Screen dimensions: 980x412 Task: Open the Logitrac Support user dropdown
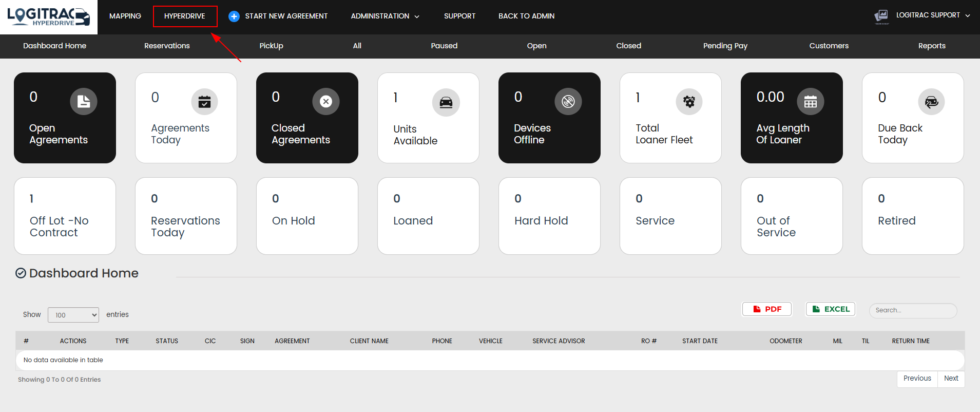pos(932,15)
